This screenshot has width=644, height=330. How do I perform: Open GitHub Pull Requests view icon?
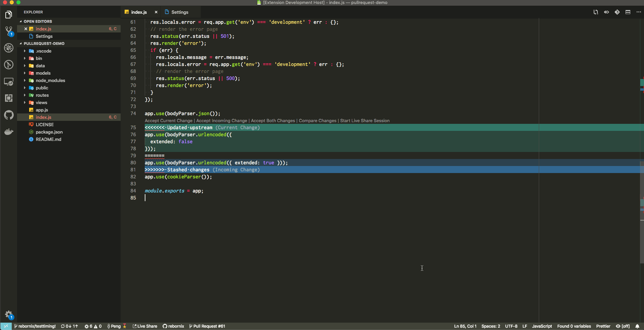point(9,115)
